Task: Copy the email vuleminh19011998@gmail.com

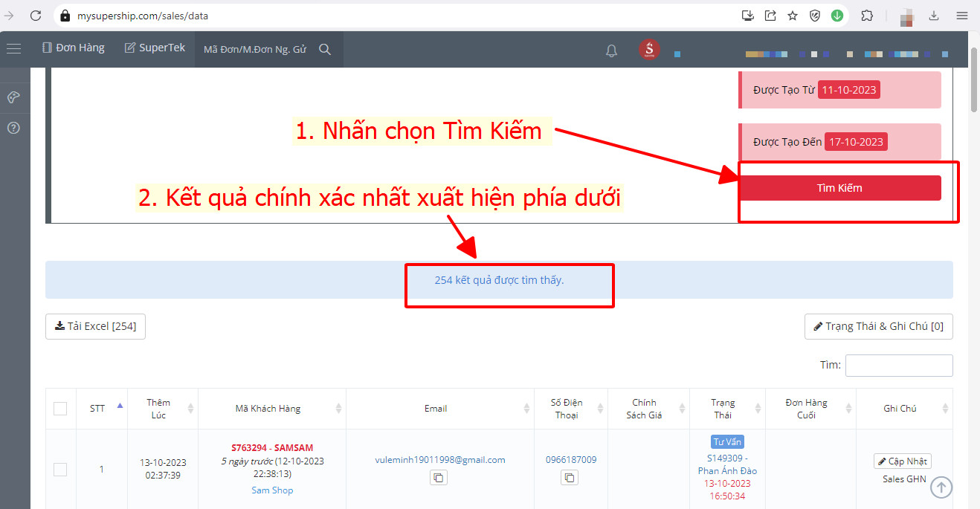Action: (439, 478)
